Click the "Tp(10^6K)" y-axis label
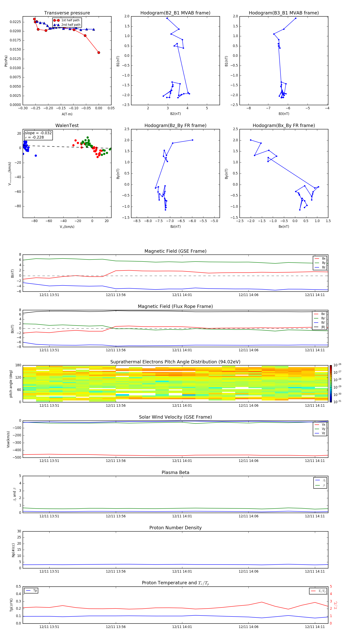The height and width of the screenshot is (644, 351). click(x=12, y=605)
